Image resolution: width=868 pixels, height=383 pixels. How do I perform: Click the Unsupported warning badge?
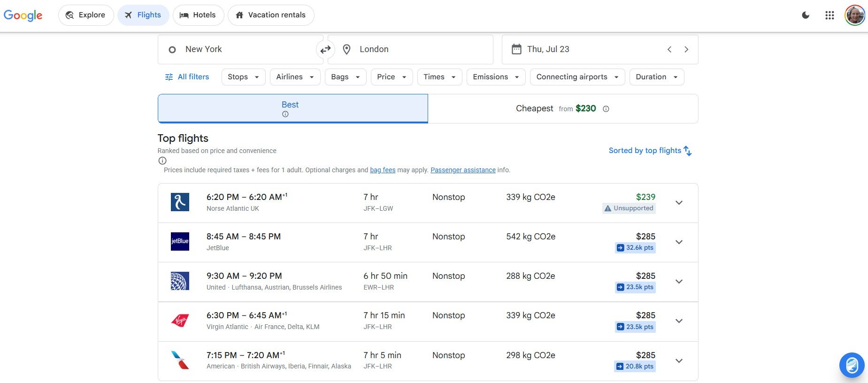click(629, 208)
